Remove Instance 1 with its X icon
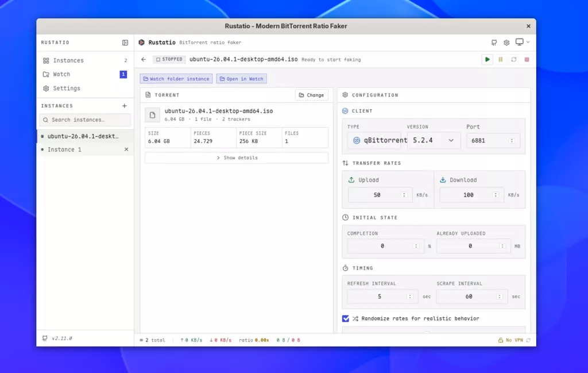Viewport: 588px width, 373px height. coord(126,149)
